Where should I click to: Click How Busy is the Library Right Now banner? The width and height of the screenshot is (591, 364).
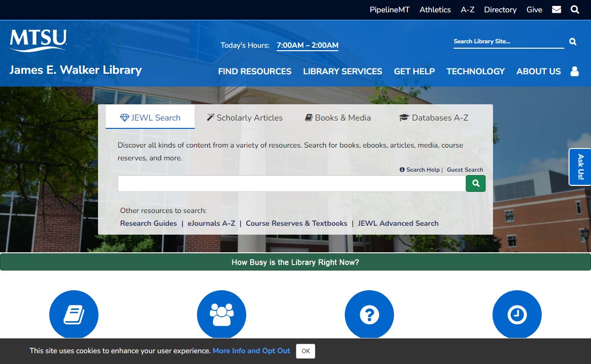click(x=295, y=262)
